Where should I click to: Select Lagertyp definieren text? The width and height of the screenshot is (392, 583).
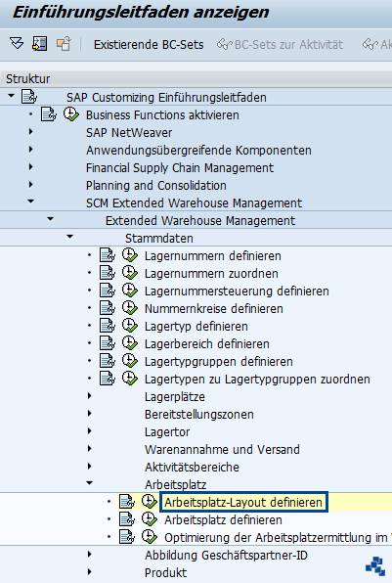pos(196,327)
